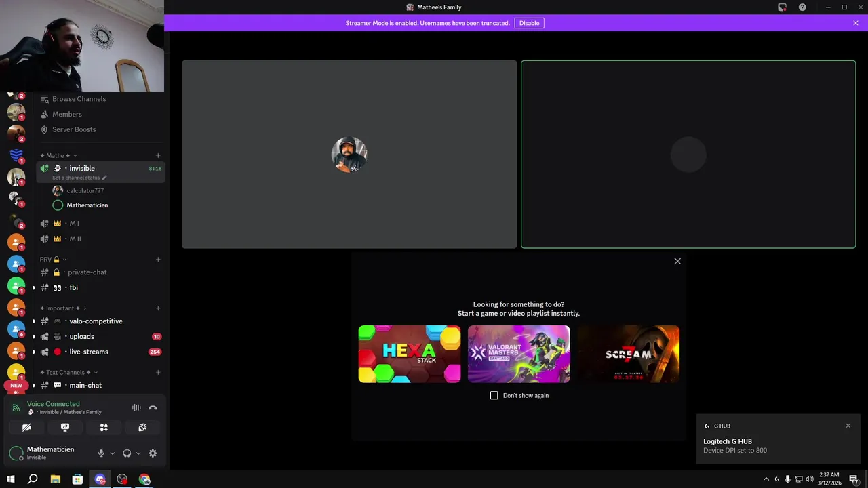Image resolution: width=868 pixels, height=488 pixels.
Task: Check the Don't show again box
Action: [x=494, y=395]
